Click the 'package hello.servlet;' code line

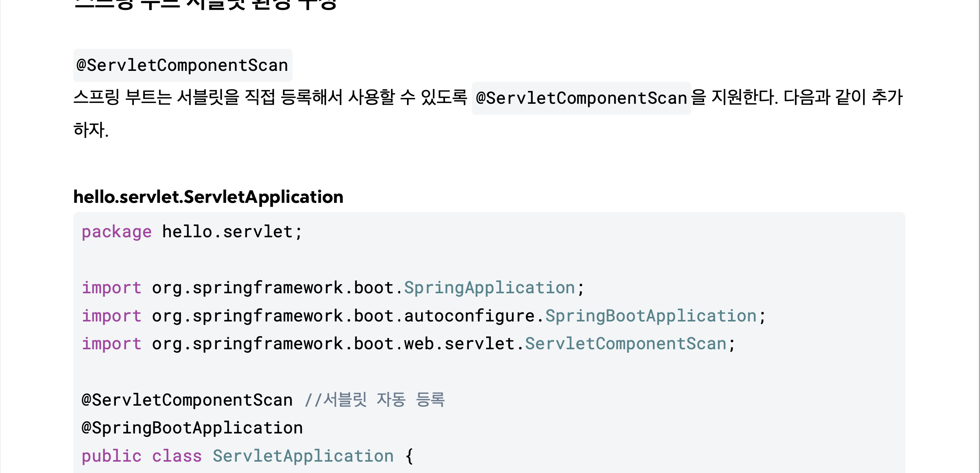pyautogui.click(x=192, y=232)
